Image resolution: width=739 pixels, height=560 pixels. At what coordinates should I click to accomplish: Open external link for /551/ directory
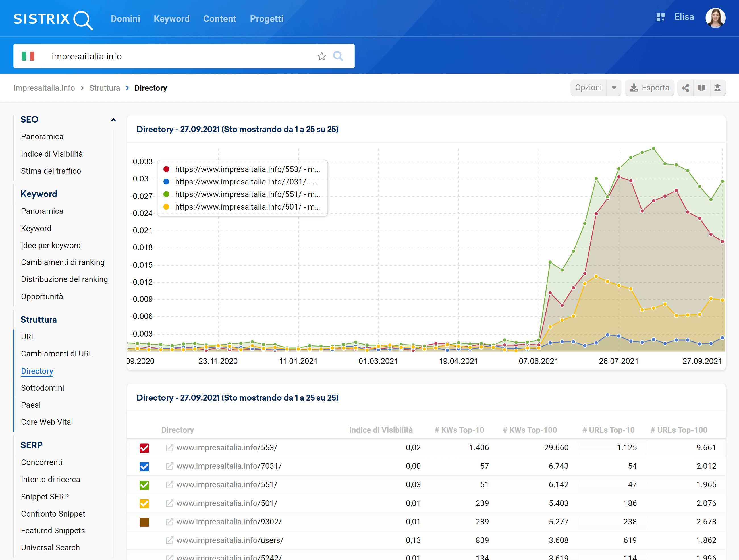[169, 484]
